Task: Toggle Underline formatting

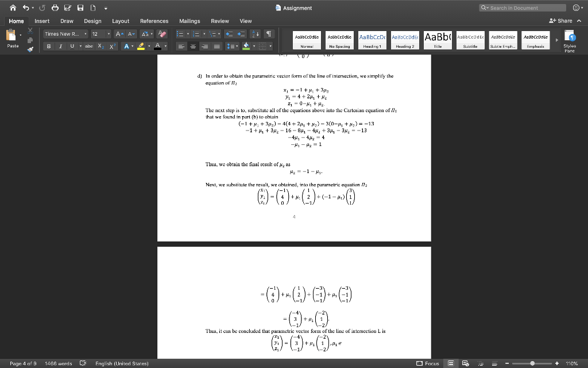Action: click(x=72, y=46)
